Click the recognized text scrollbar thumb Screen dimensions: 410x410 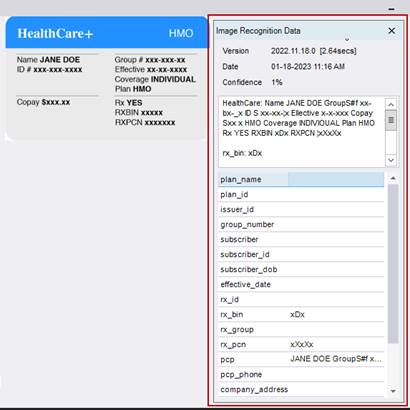pos(391,120)
